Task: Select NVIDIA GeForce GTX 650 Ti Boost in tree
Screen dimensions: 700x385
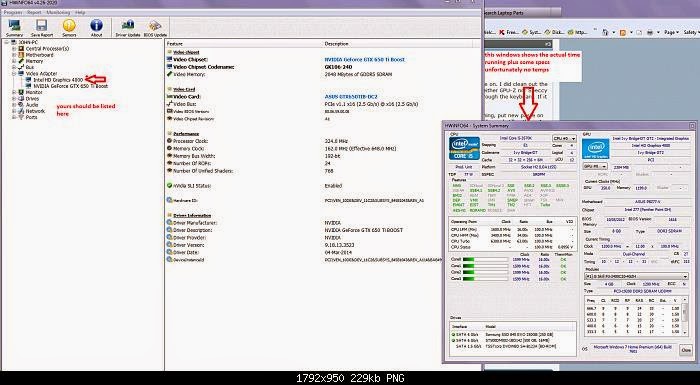Action: tap(71, 86)
